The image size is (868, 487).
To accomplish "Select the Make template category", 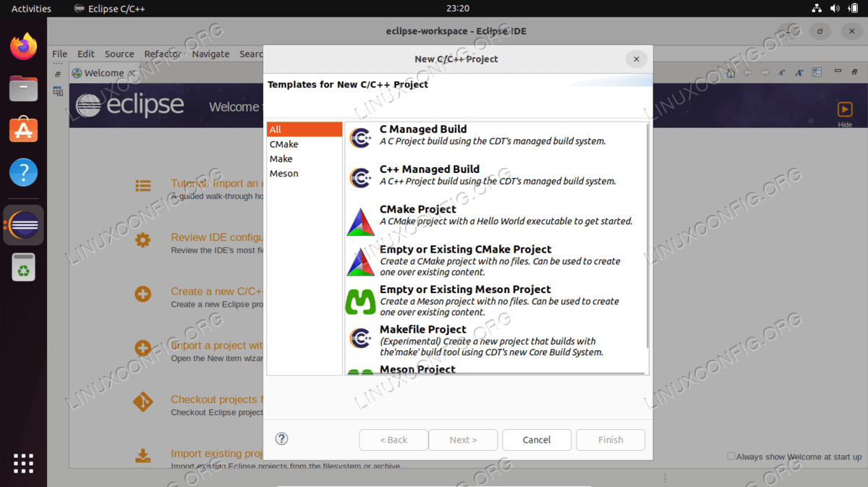I will (x=305, y=158).
